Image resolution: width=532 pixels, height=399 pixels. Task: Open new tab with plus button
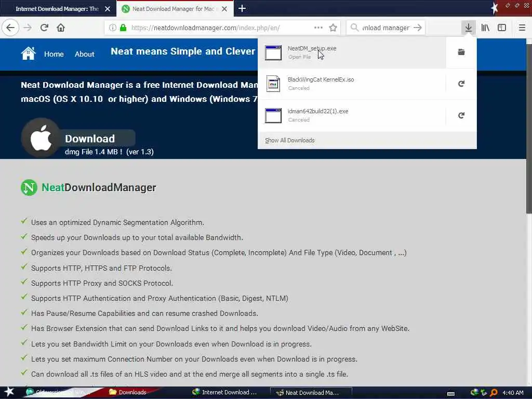click(x=242, y=8)
